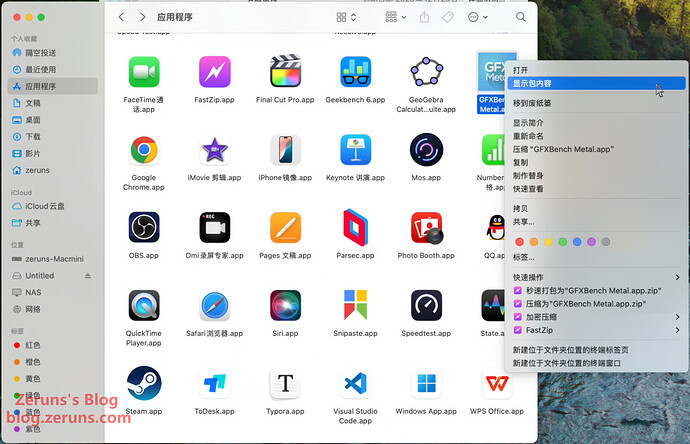Click the Finder search magnifier icon
690x444 pixels.
521,18
